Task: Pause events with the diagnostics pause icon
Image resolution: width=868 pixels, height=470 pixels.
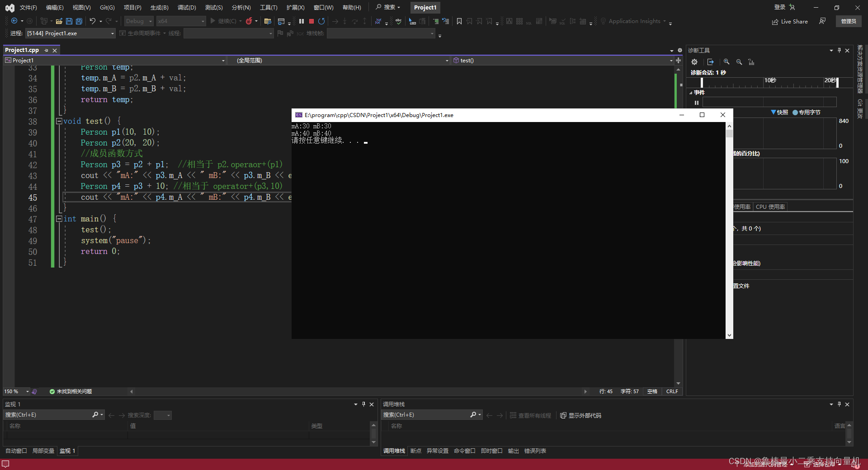Action: pyautogui.click(x=697, y=103)
